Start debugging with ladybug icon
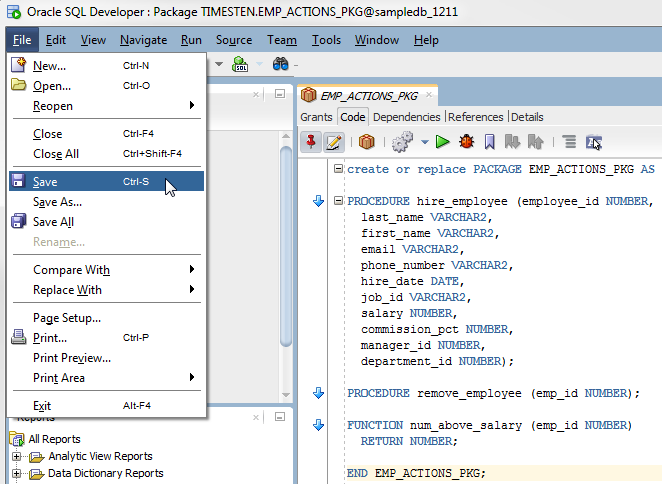The height and width of the screenshot is (484, 662). 467,142
